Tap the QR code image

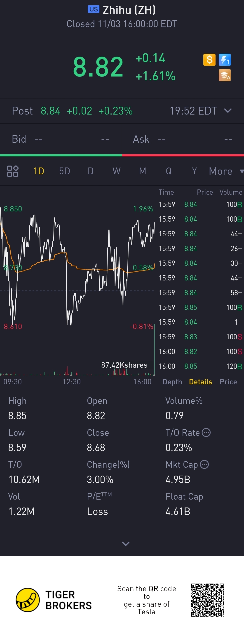point(208,600)
